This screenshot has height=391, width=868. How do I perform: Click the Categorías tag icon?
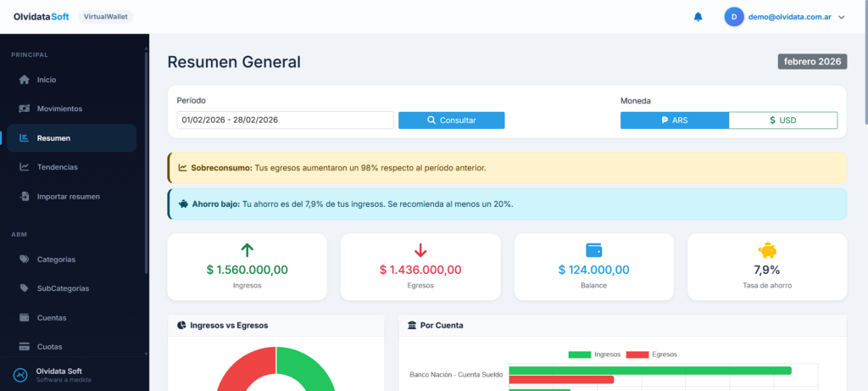[25, 260]
